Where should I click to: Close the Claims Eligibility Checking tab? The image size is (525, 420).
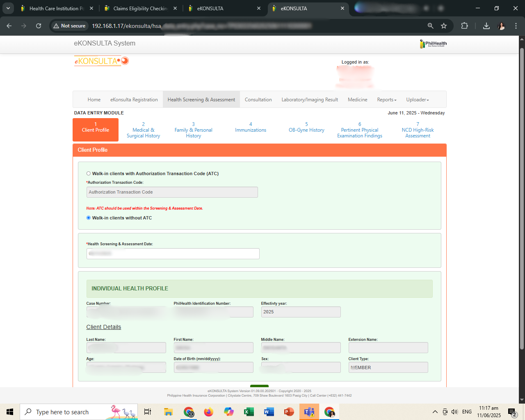tap(175, 8)
